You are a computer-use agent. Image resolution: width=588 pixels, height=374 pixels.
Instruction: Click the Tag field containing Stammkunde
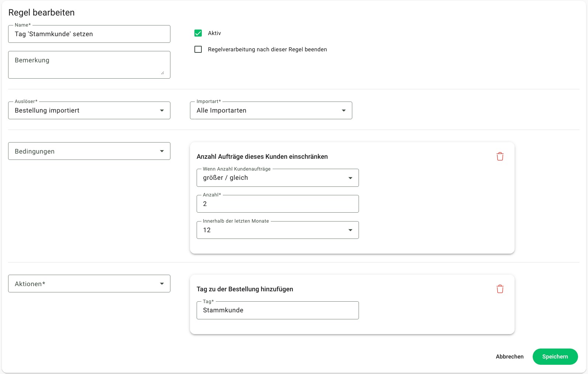point(278,310)
